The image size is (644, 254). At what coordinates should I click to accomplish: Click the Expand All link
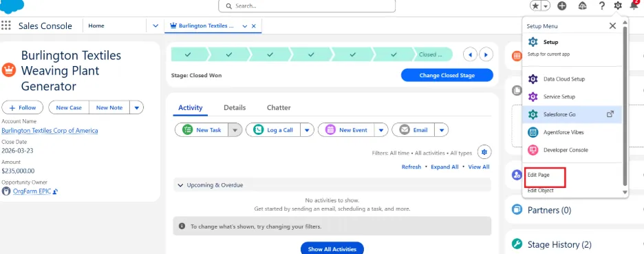click(444, 167)
